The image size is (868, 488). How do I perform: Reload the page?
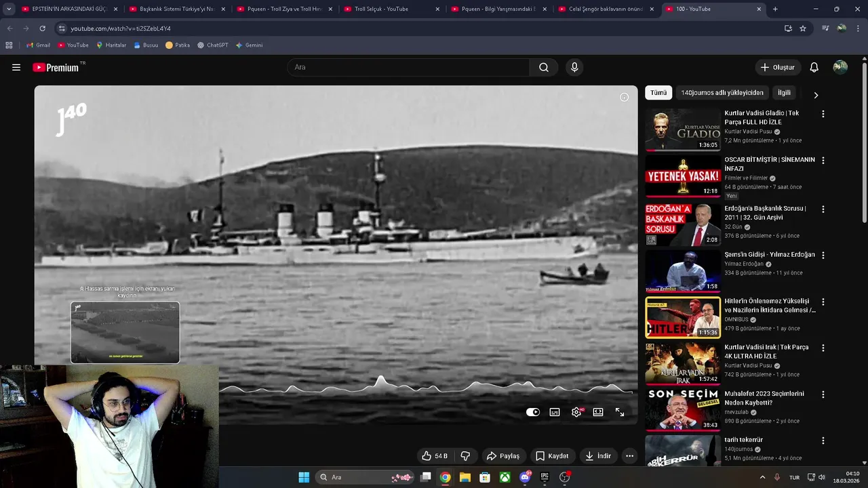point(42,28)
